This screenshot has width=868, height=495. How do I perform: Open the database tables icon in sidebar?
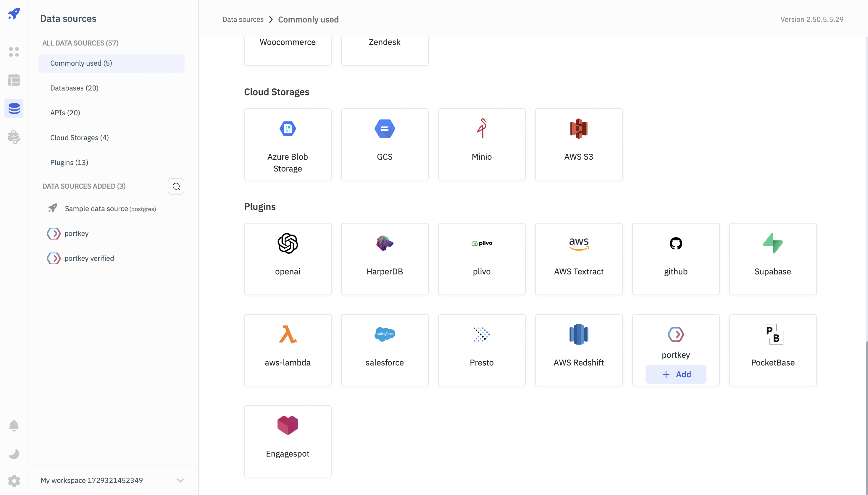(14, 80)
